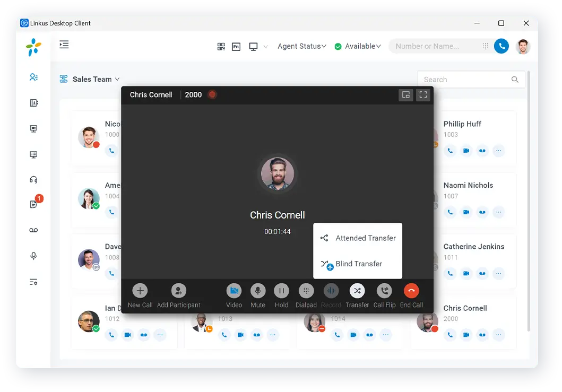
Task: Open the Transfer options icon
Action: (357, 291)
